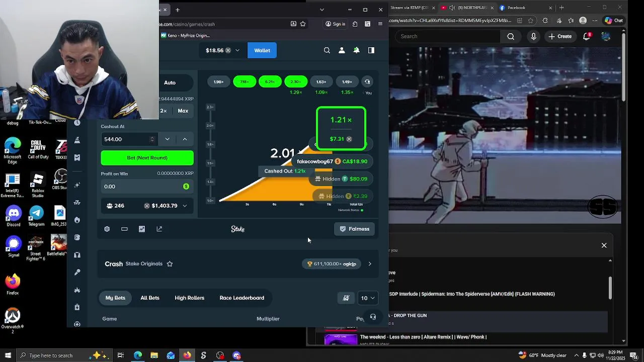The height and width of the screenshot is (362, 644).
Task: Open the Fairness dialog
Action: (355, 229)
